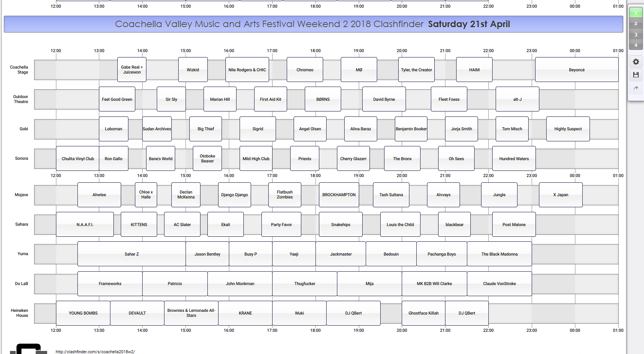Select the Angel Olsen set
Screen dimensions: 644x354
310,129
